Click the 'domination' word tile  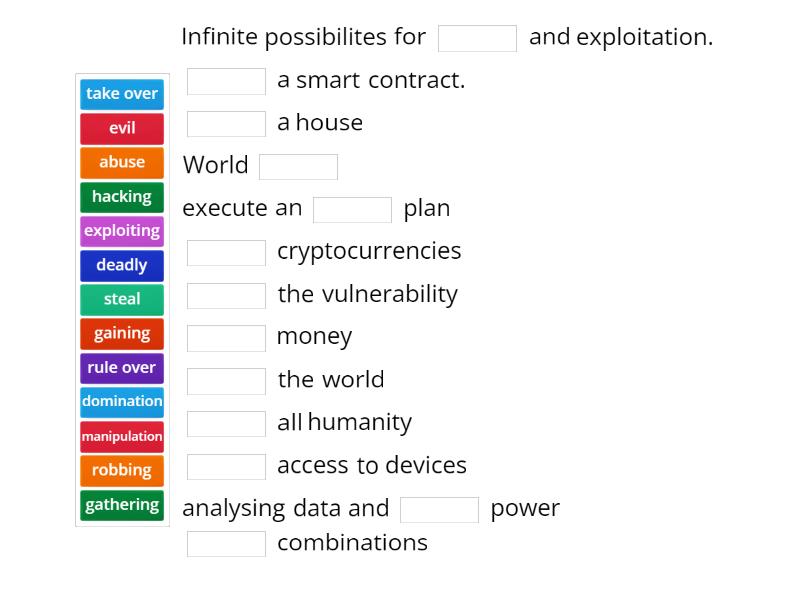[121, 402]
